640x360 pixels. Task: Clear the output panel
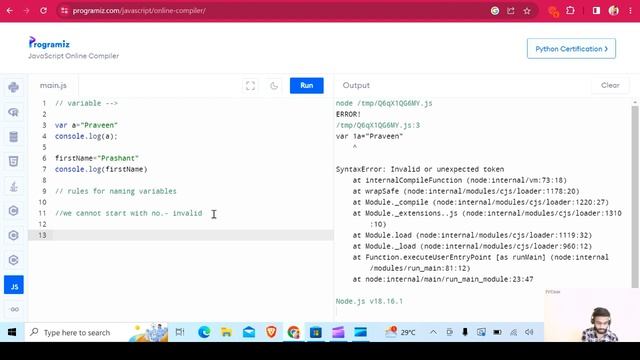click(x=610, y=85)
